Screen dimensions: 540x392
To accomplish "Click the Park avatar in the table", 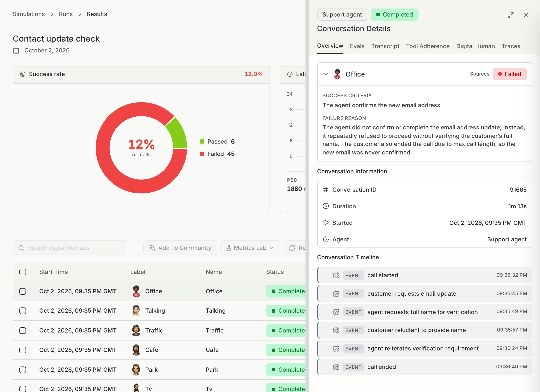I will pyautogui.click(x=136, y=370).
